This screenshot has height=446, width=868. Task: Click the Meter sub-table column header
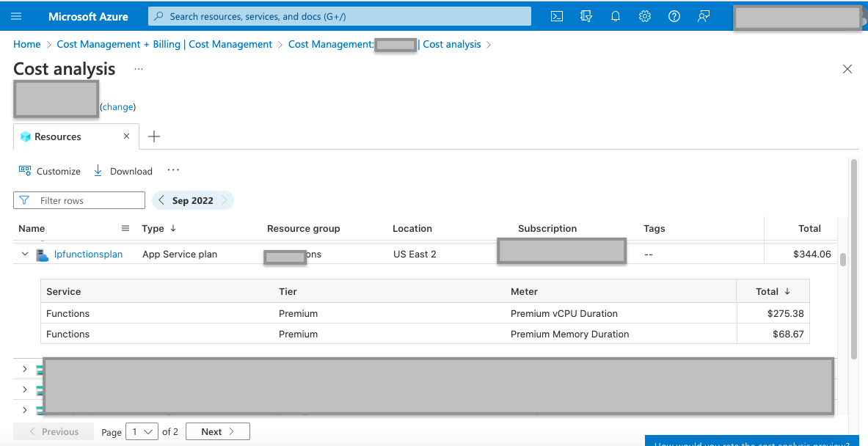click(524, 292)
